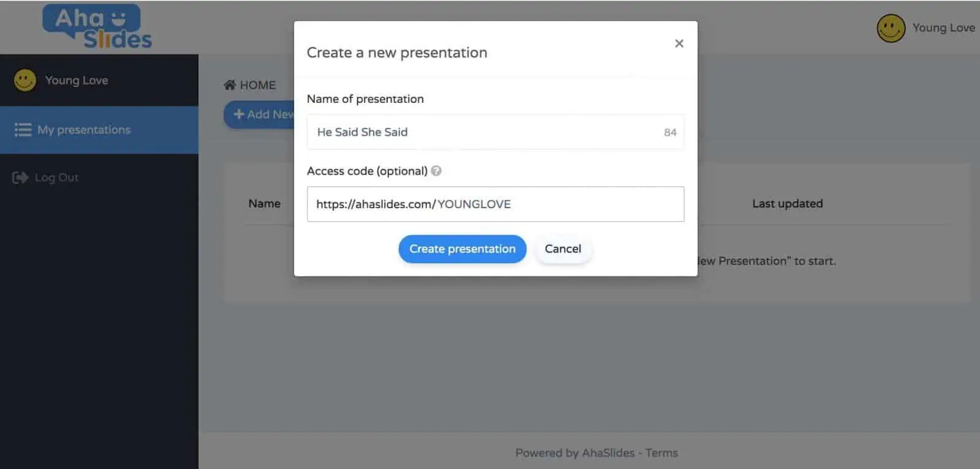Click the HOME breadcrumb text
This screenshot has height=469, width=980.
[258, 85]
